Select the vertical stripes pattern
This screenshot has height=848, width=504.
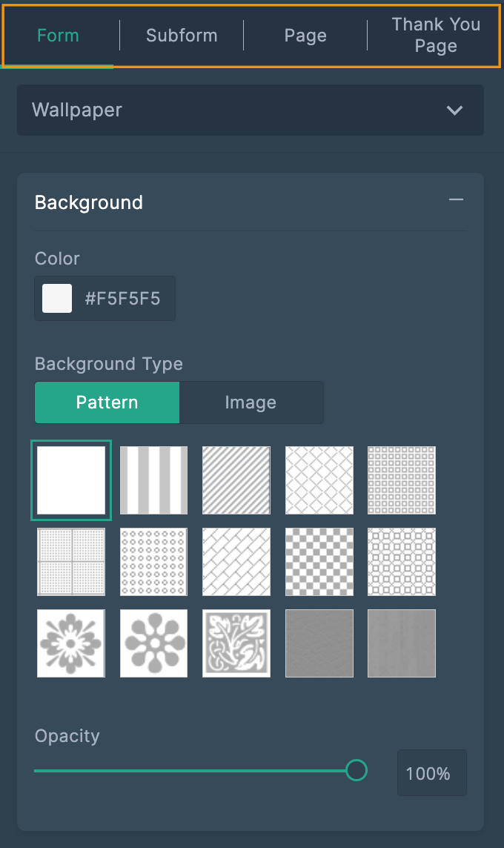coord(153,480)
